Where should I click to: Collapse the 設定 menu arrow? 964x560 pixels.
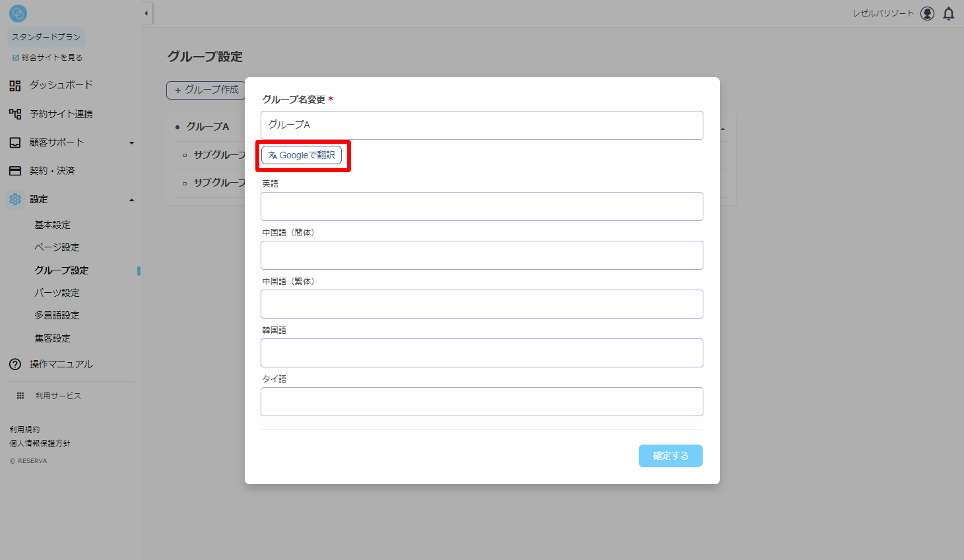tap(131, 200)
